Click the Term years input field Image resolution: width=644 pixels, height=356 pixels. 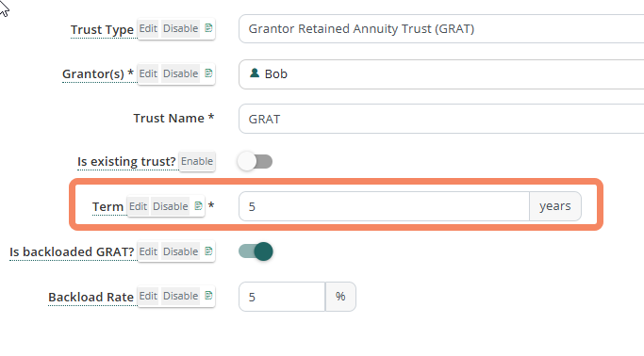[384, 206]
